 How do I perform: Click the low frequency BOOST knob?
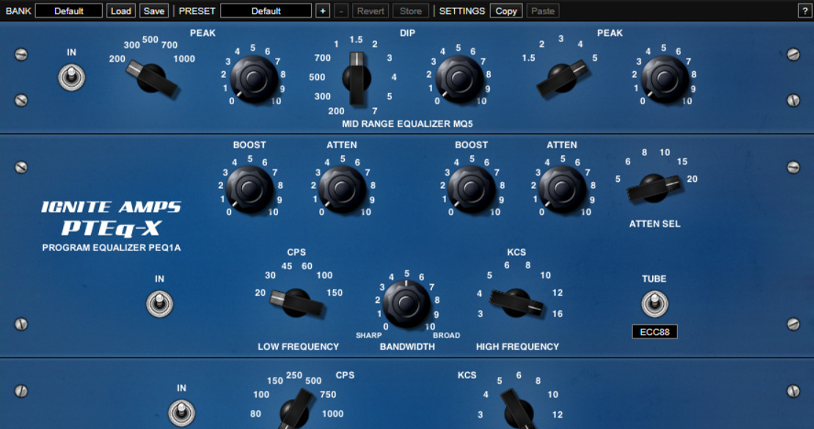pos(248,186)
